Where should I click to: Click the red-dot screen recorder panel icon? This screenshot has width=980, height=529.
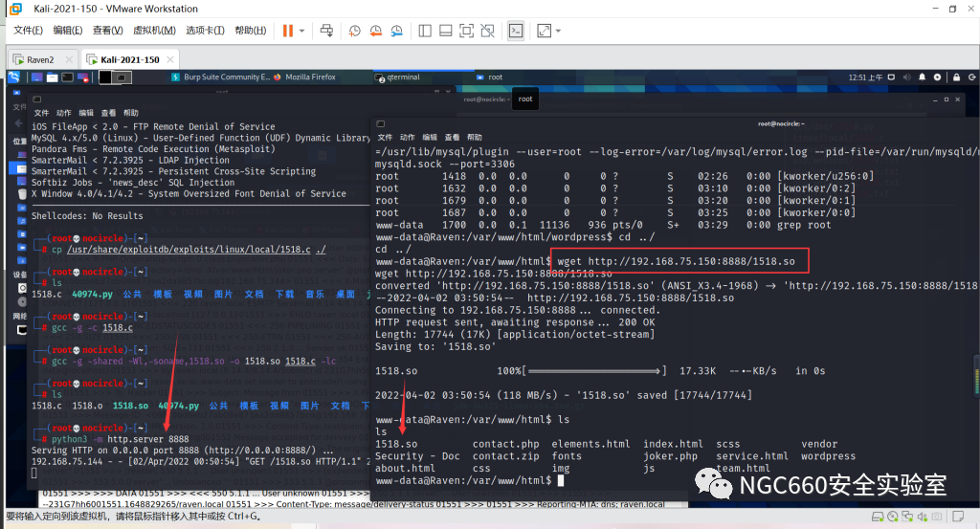[x=82, y=77]
